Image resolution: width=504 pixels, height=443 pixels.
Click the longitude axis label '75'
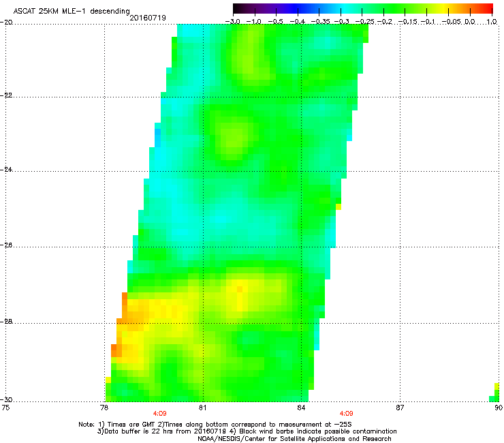(5, 408)
